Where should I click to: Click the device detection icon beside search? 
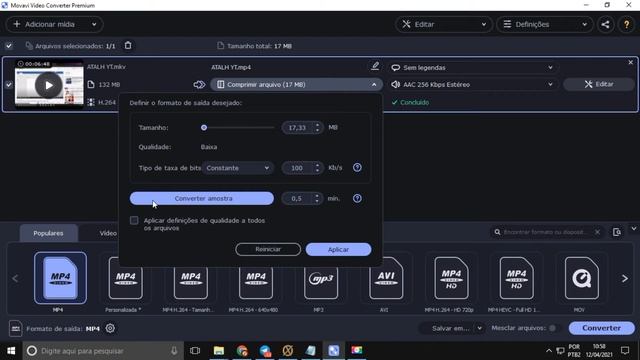617,232
